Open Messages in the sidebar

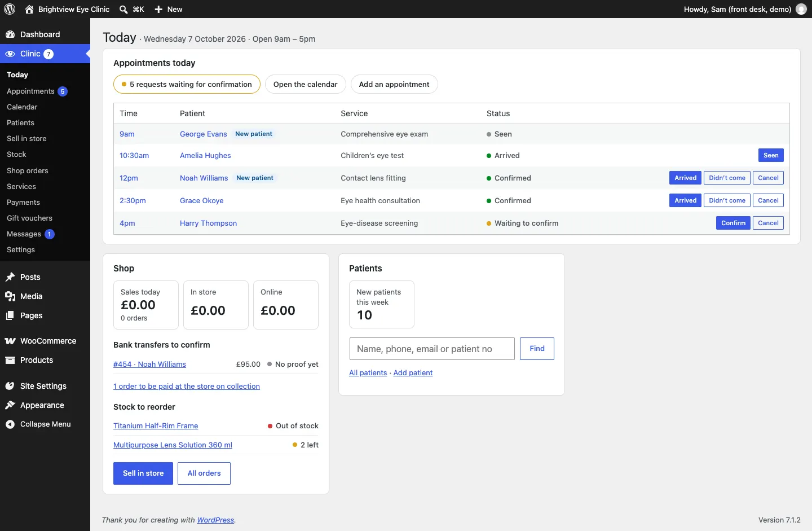24,234
